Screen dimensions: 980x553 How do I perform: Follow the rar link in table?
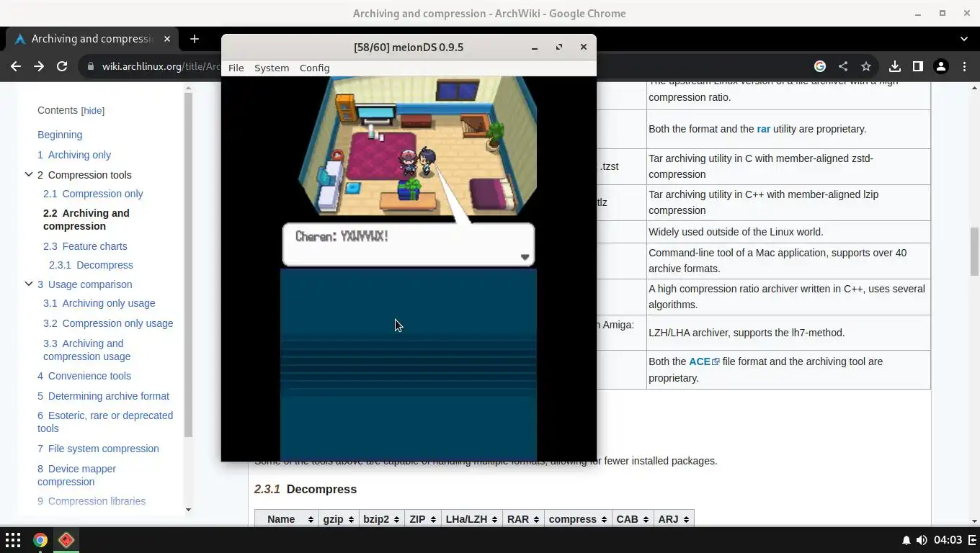(x=763, y=129)
